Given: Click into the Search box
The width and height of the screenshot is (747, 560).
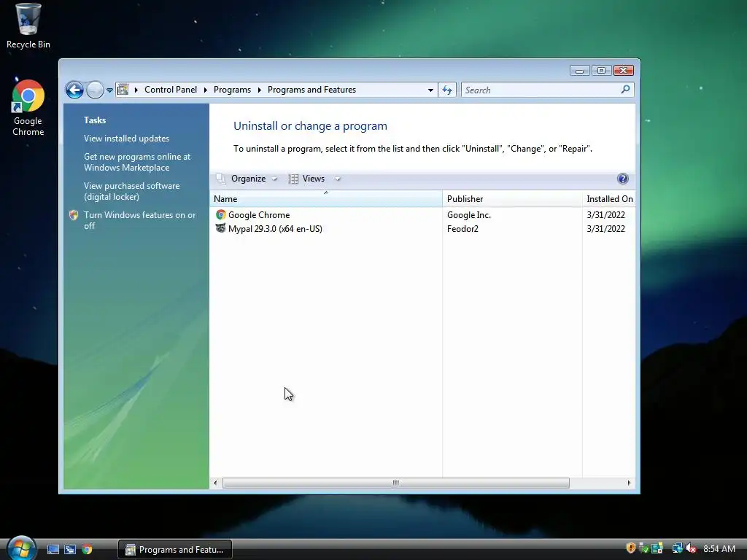Looking at the screenshot, I should pos(541,90).
